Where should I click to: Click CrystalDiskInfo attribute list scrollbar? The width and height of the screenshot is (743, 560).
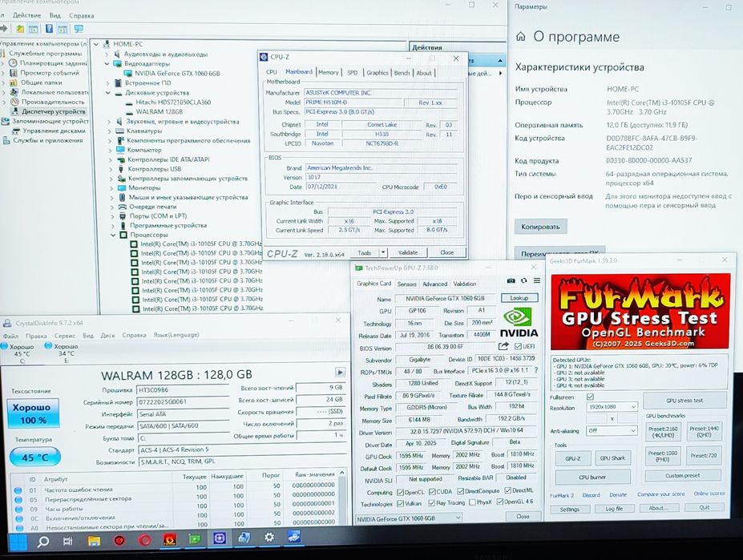[341, 498]
